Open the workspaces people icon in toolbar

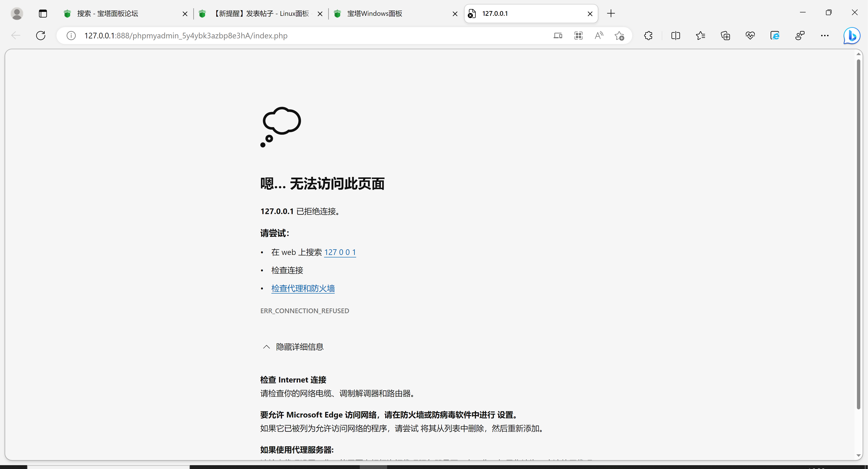pos(800,35)
